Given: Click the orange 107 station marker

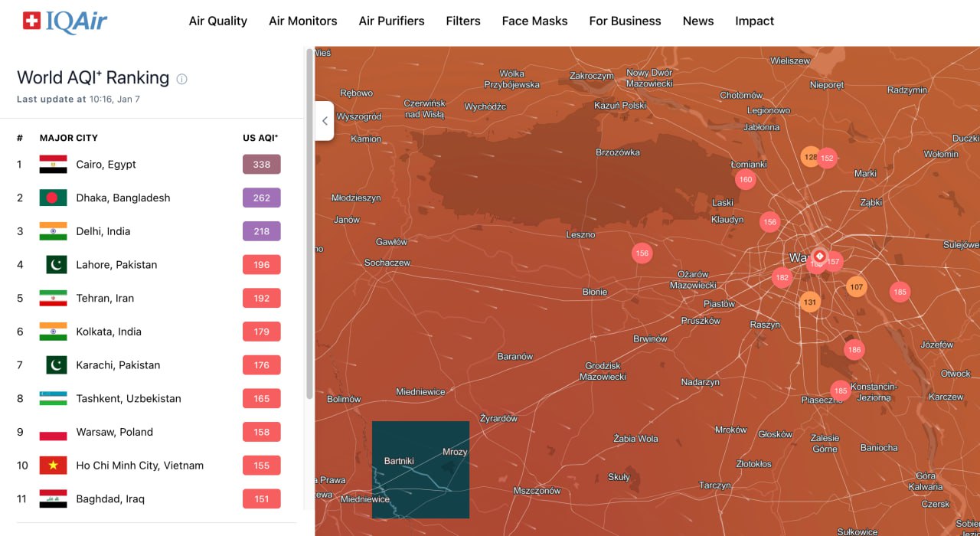Looking at the screenshot, I should tap(857, 287).
